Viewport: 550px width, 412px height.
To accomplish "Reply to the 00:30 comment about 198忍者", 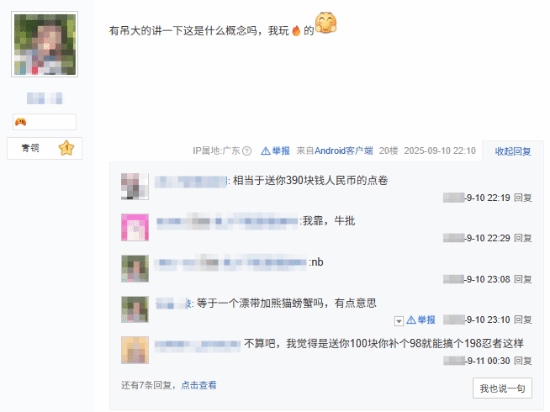I will (x=523, y=361).
